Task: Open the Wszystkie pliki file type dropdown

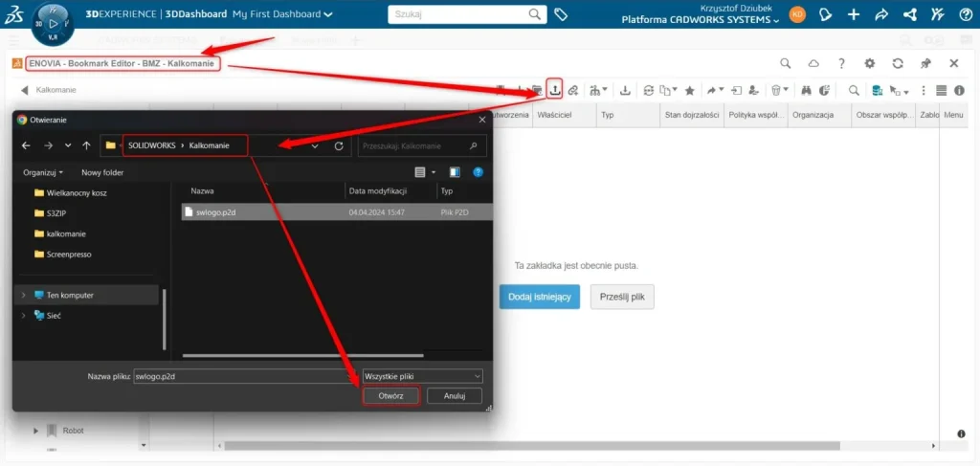Action: pyautogui.click(x=422, y=377)
